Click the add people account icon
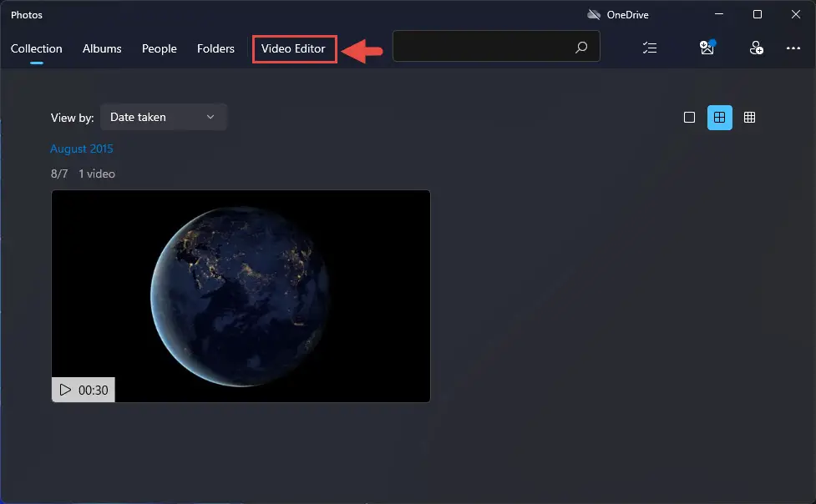The width and height of the screenshot is (816, 504). (756, 48)
